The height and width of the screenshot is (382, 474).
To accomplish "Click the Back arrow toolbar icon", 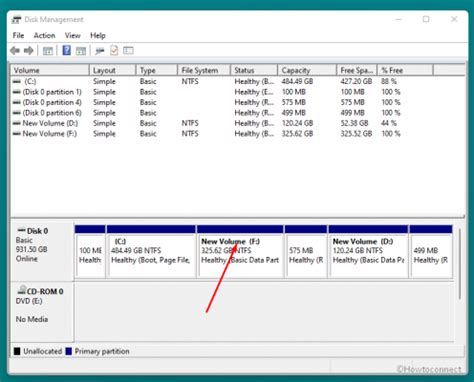I will coord(15,51).
